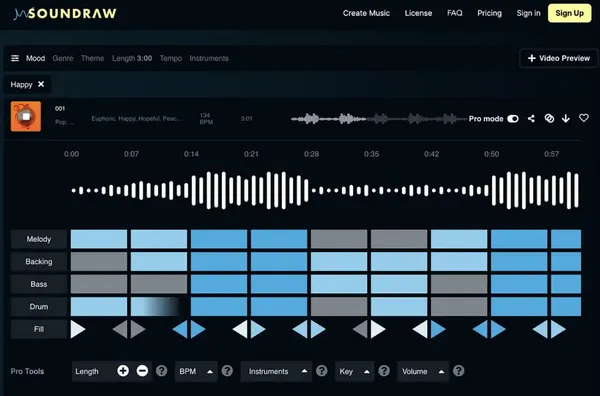Image resolution: width=600 pixels, height=396 pixels.
Task: Click the Soundraw logo
Action: pyautogui.click(x=65, y=14)
